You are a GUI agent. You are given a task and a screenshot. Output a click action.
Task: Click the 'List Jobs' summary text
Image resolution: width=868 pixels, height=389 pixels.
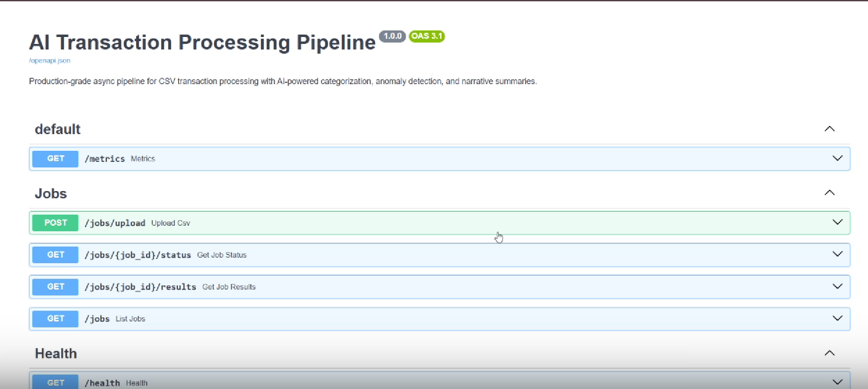130,319
